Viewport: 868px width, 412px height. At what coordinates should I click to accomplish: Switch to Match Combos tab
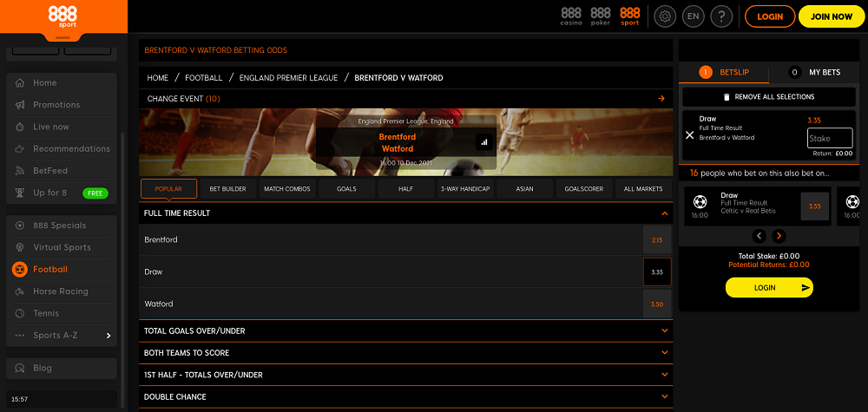pyautogui.click(x=287, y=188)
